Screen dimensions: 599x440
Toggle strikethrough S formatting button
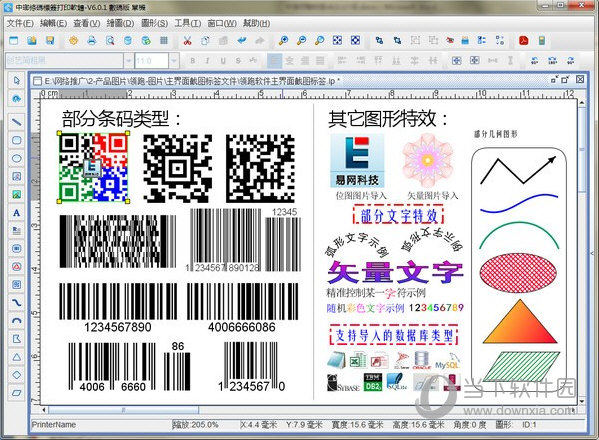click(238, 60)
